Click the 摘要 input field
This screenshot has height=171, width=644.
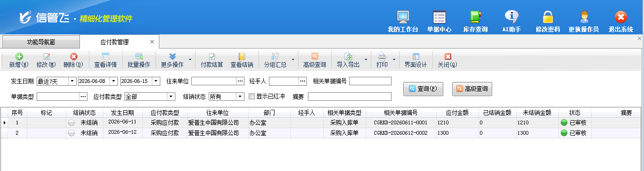[350, 97]
